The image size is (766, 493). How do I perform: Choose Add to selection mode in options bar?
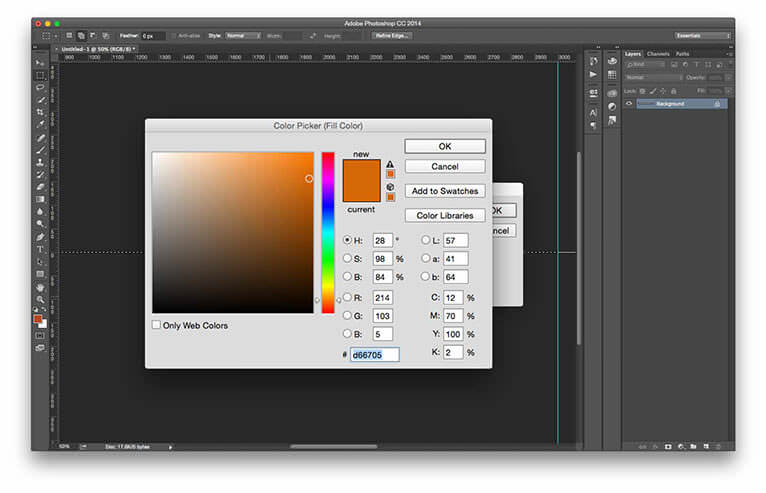81,36
